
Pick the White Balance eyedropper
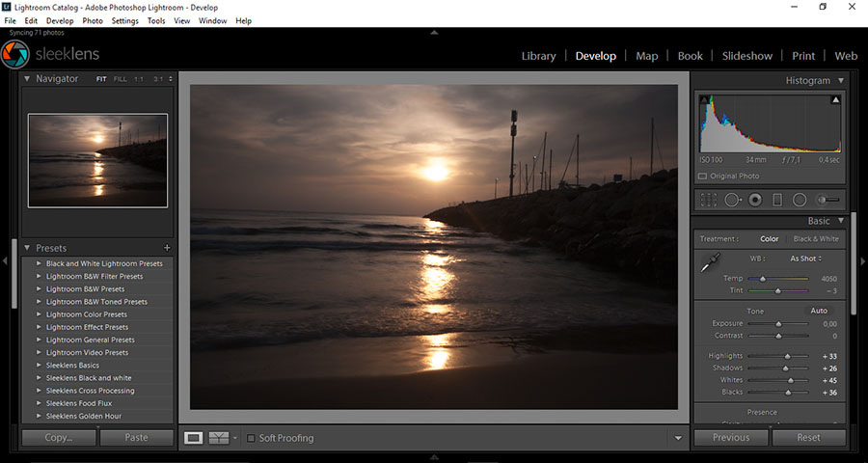(710, 261)
